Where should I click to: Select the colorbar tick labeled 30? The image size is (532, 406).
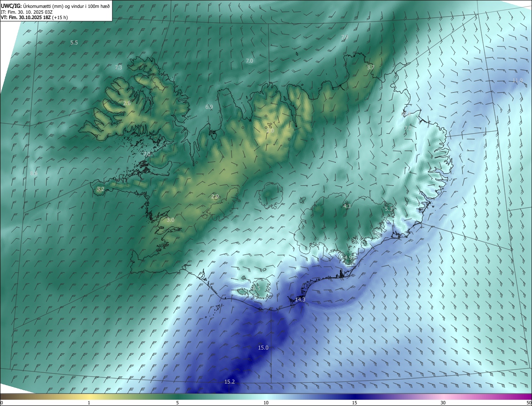point(443,403)
